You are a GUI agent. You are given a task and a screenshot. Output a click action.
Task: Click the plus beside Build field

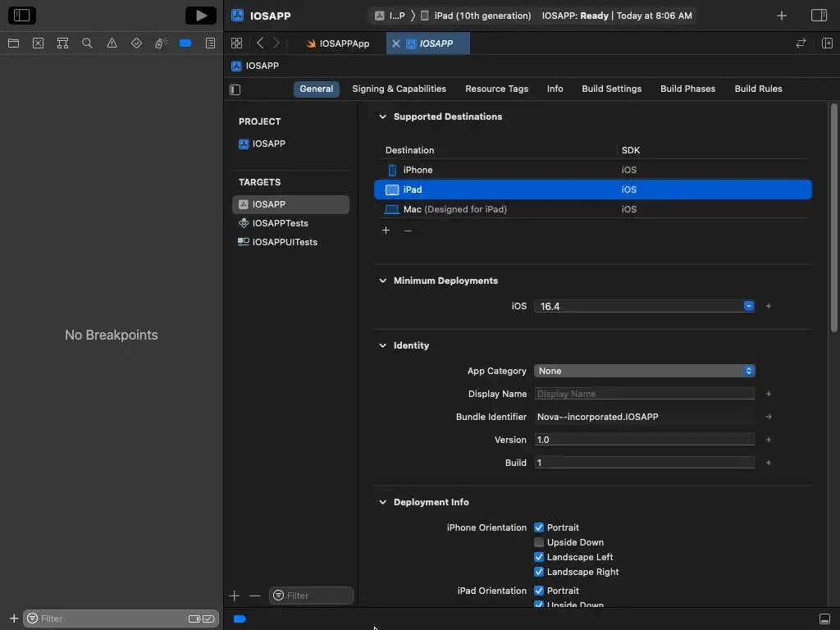pyautogui.click(x=769, y=463)
